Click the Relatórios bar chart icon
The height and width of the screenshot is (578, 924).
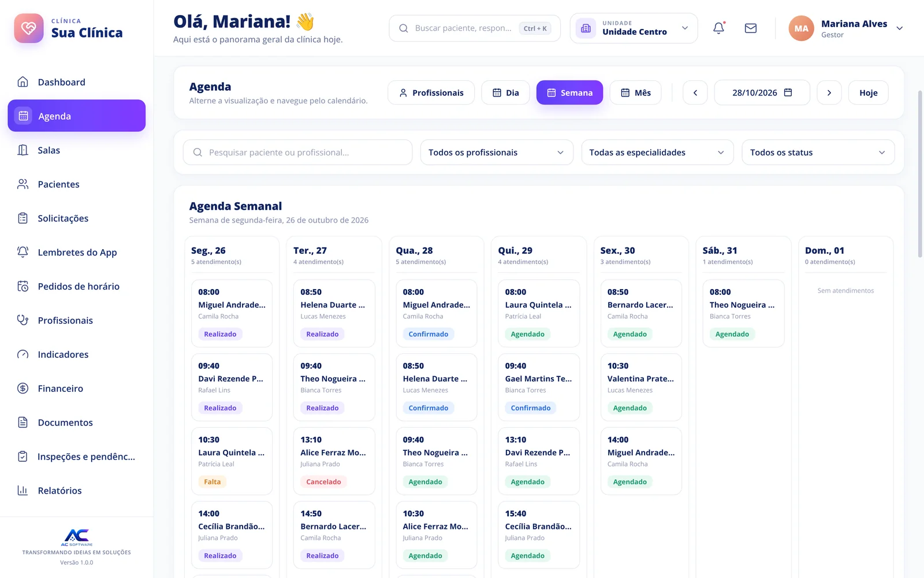23,491
